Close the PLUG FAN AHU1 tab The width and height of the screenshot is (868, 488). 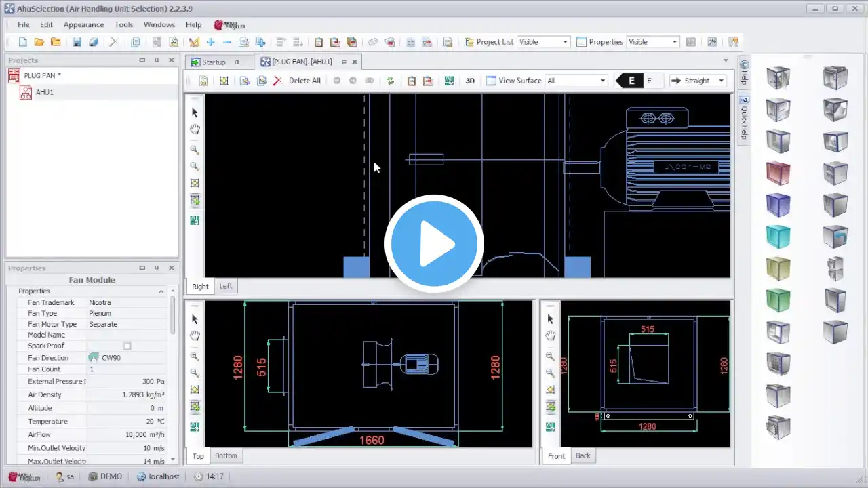coord(354,62)
